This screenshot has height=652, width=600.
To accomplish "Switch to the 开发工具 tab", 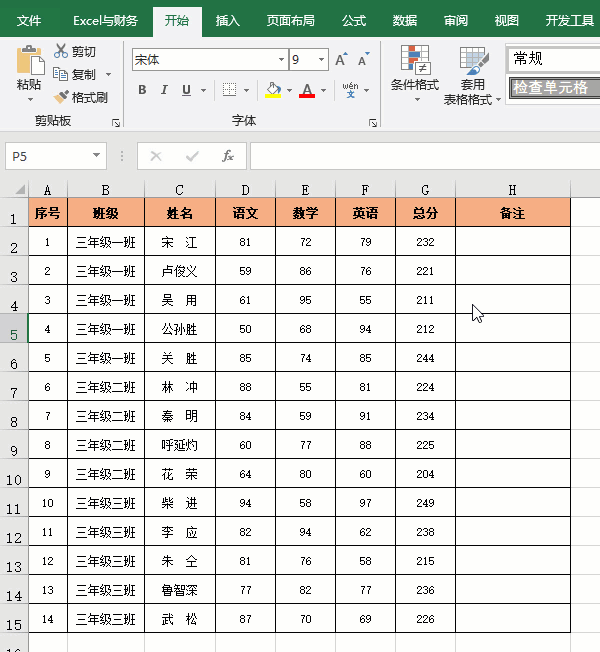I will (570, 20).
